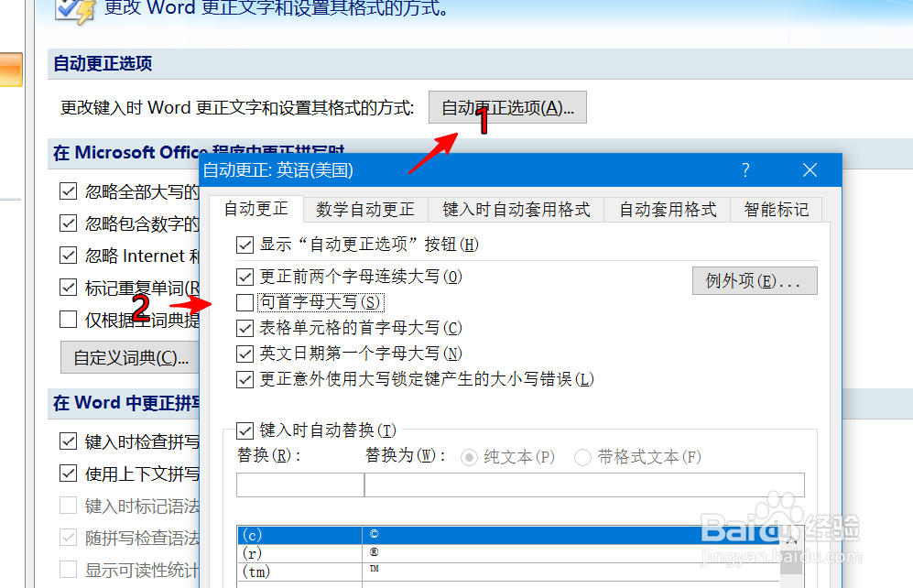Click the 替换(R) input field
Image resolution: width=913 pixels, height=588 pixels.
pyautogui.click(x=299, y=485)
